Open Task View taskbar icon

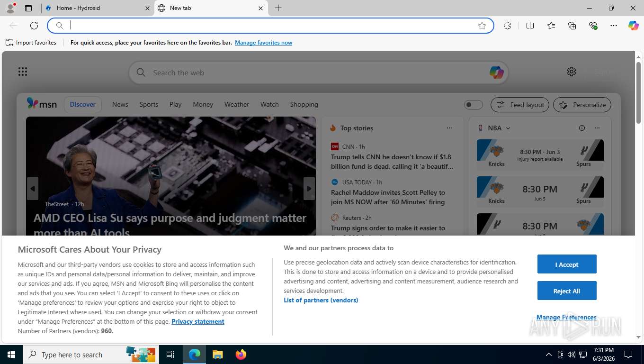pos(170,355)
